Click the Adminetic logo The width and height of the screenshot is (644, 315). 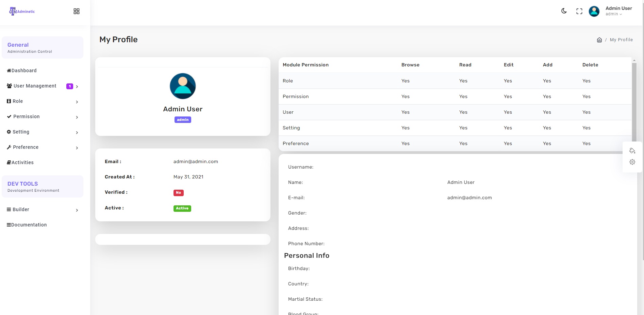21,11
